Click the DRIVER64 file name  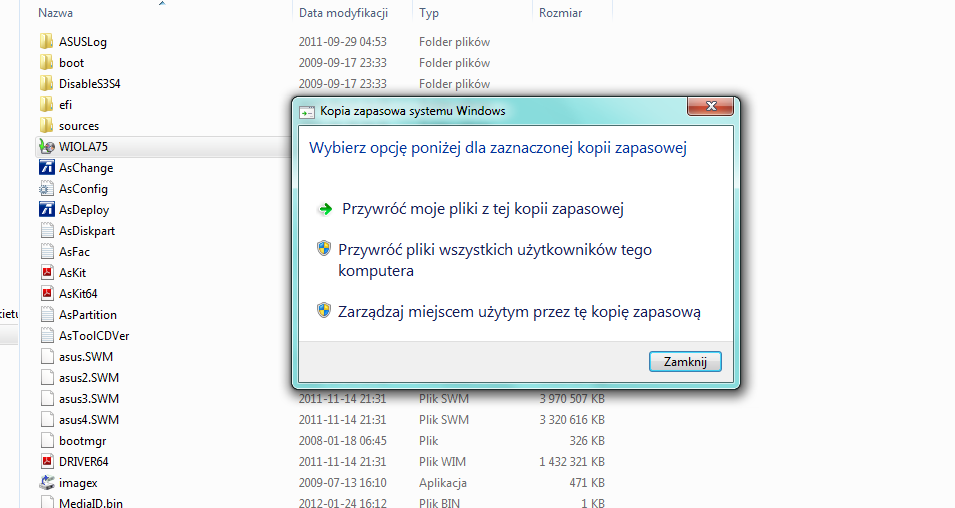click(x=83, y=462)
